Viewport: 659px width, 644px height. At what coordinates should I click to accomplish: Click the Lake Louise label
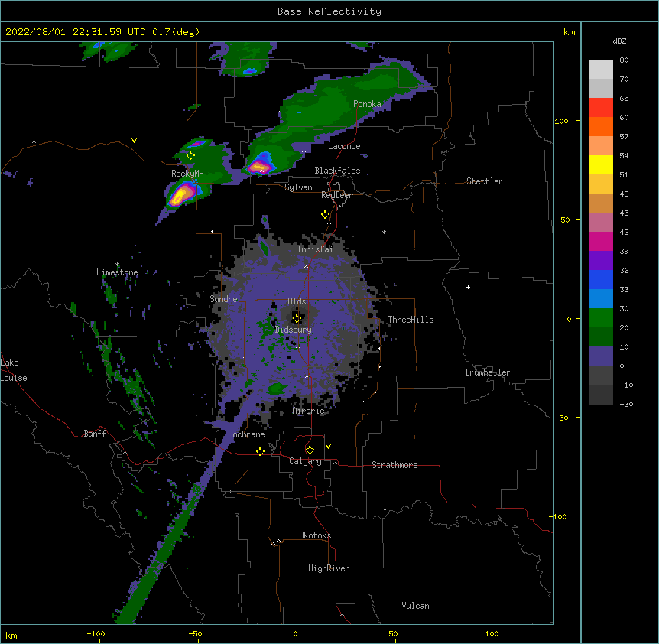14,370
